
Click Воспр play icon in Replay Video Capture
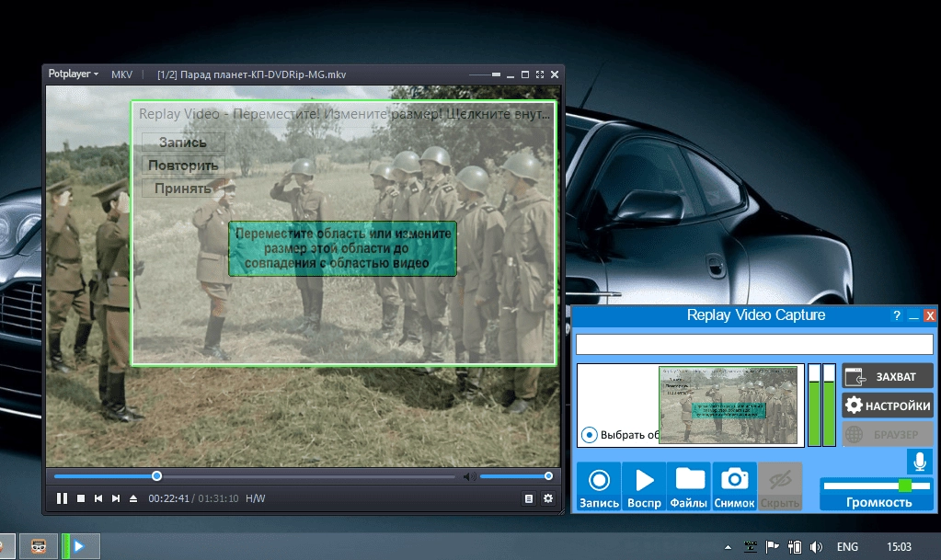pos(644,486)
